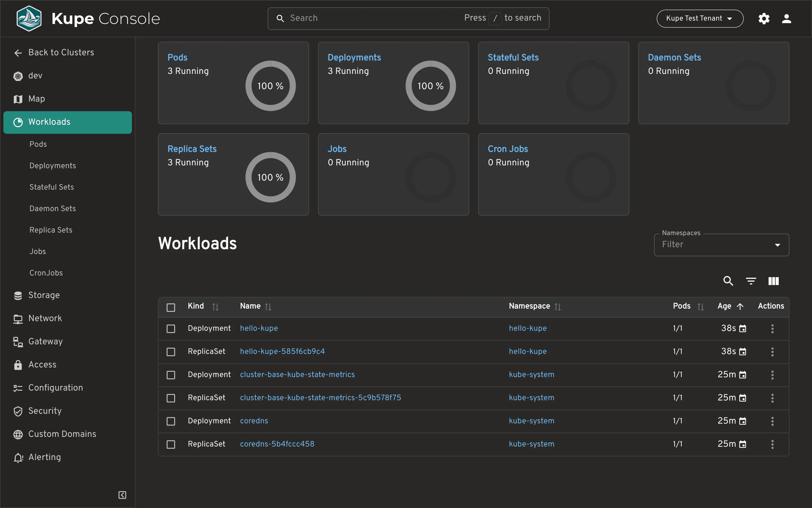Viewport: 812px width, 508px height.
Task: Open actions menu for coredns Deployment
Action: pos(773,421)
